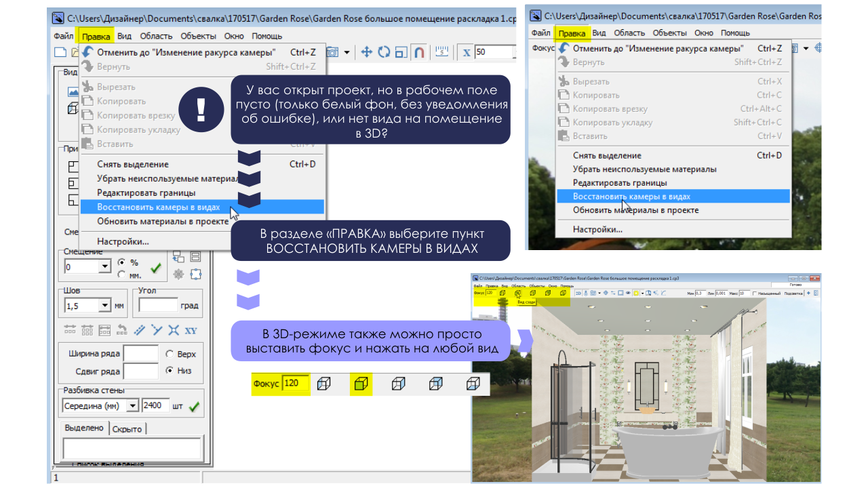Open Помощь menu in the left window
Image resolution: width=868 pixels, height=488 pixels.
click(x=267, y=36)
